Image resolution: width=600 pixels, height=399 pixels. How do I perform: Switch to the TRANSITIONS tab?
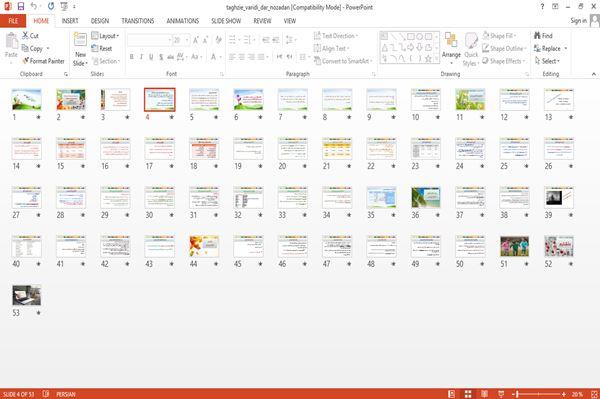pos(138,21)
